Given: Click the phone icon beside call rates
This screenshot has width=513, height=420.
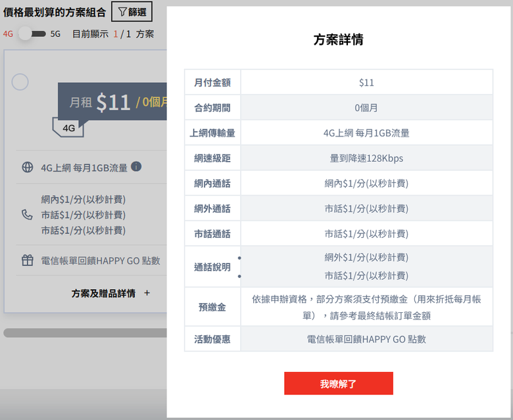Looking at the screenshot, I should (x=27, y=215).
